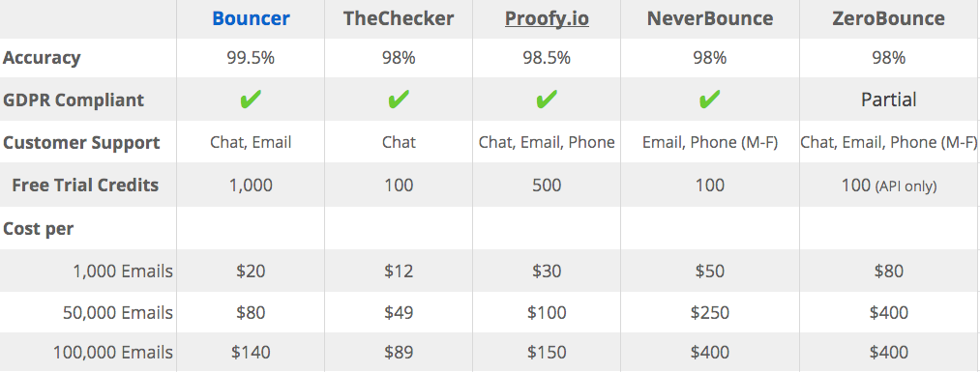Select the TheChecker column header
The image size is (980, 372).
click(x=399, y=18)
